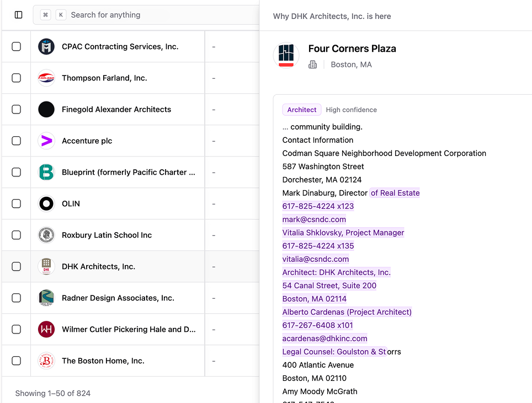Check the CPAC Contracting Services row checkbox
Viewport: 532px width, 403px height.
(x=17, y=46)
